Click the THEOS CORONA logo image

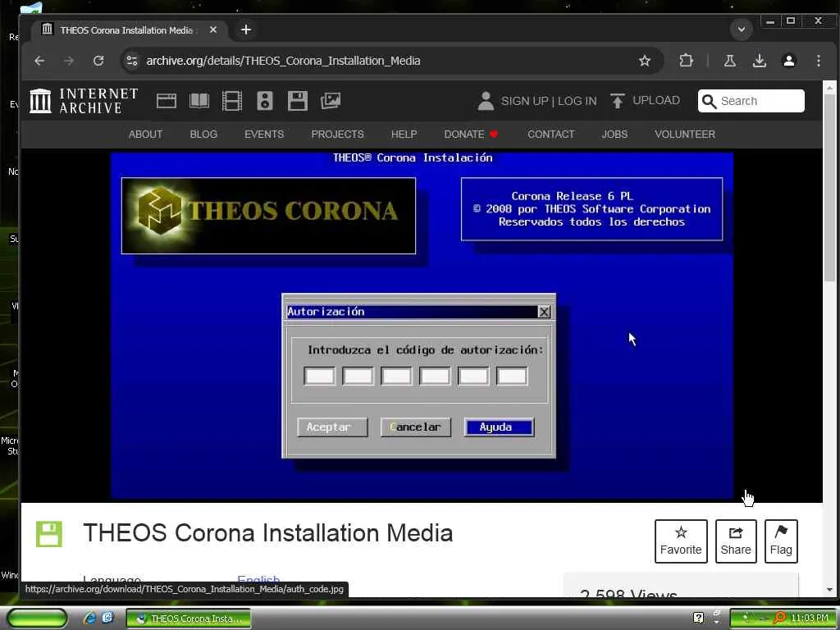point(268,216)
